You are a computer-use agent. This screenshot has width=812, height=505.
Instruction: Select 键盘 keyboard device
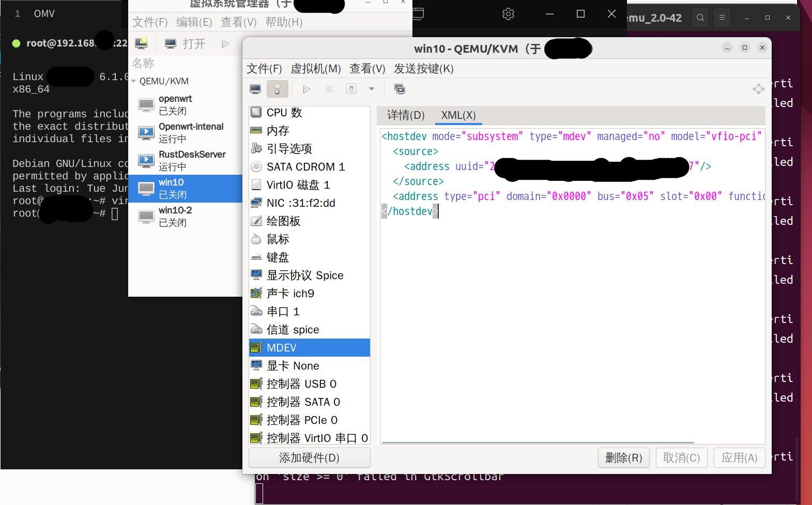(x=309, y=257)
